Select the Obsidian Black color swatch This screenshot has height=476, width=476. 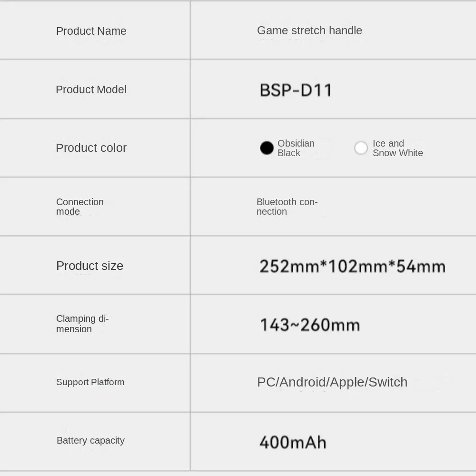(267, 148)
